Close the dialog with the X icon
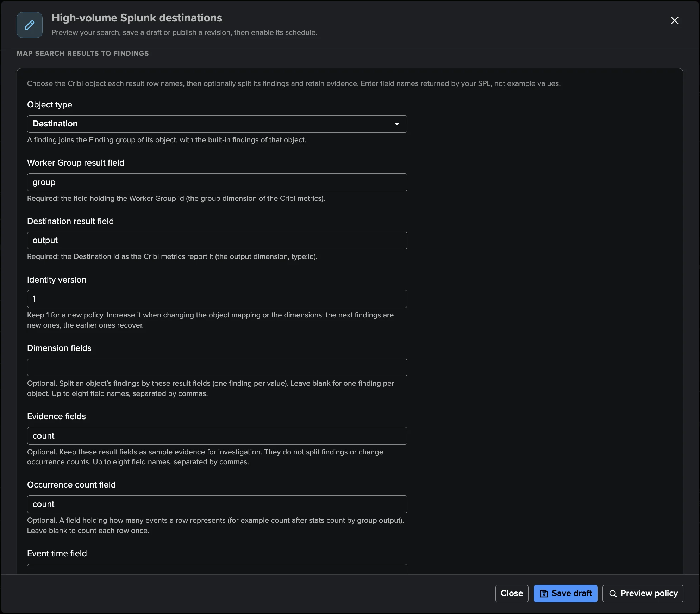This screenshot has height=614, width=700. click(674, 20)
